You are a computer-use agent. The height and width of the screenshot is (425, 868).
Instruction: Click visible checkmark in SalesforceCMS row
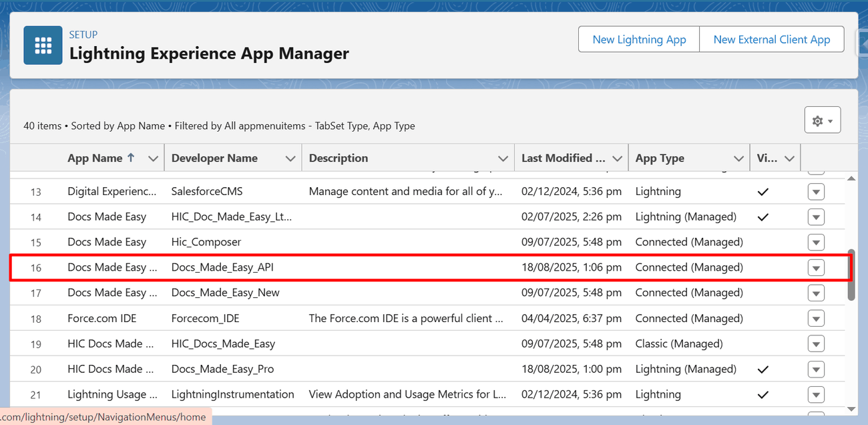763,192
